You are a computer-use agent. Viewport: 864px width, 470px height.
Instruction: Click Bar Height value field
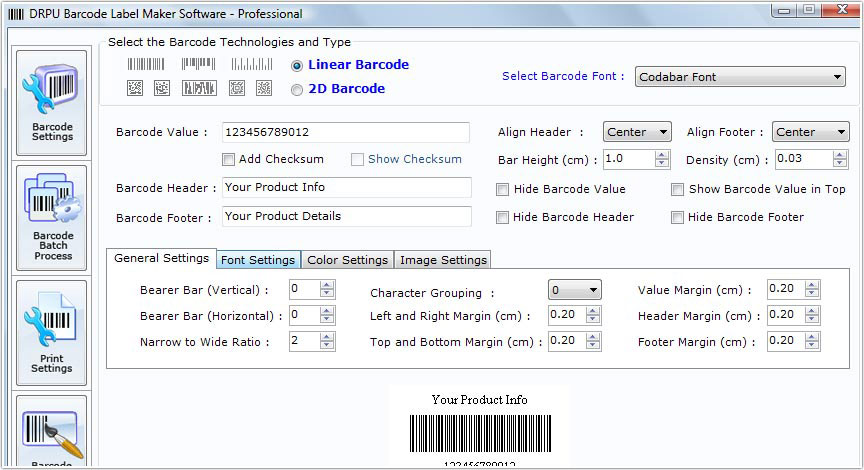pyautogui.click(x=629, y=159)
